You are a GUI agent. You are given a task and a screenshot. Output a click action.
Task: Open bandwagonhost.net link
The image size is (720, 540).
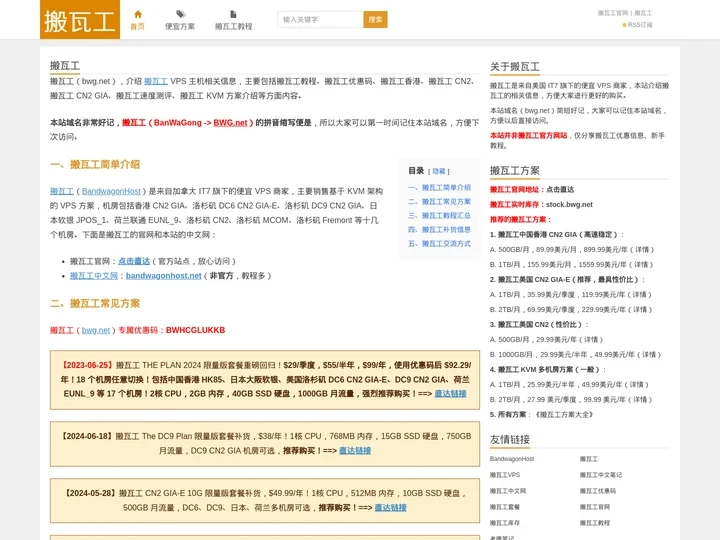point(163,276)
